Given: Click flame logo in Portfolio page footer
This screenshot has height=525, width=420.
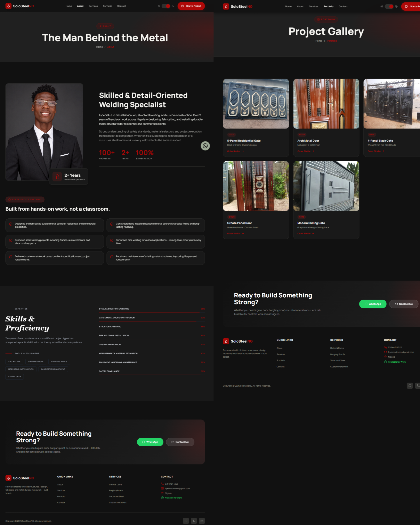Looking at the screenshot, I should [x=226, y=341].
